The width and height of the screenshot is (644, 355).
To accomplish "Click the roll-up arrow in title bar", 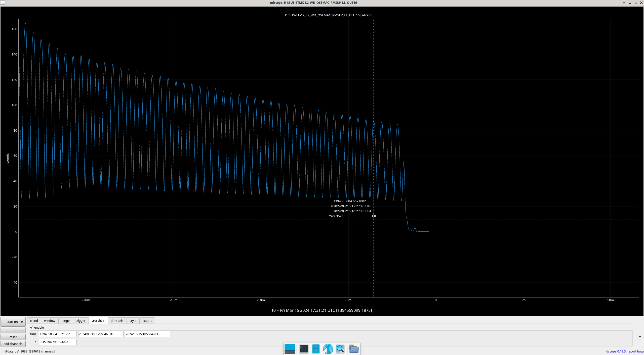I will [624, 3].
